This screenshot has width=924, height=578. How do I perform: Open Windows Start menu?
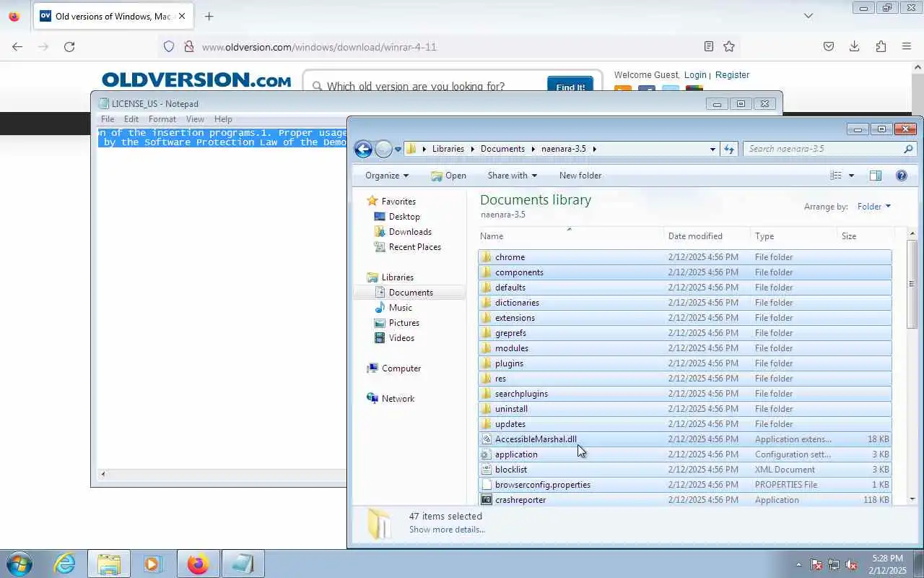[x=18, y=564]
